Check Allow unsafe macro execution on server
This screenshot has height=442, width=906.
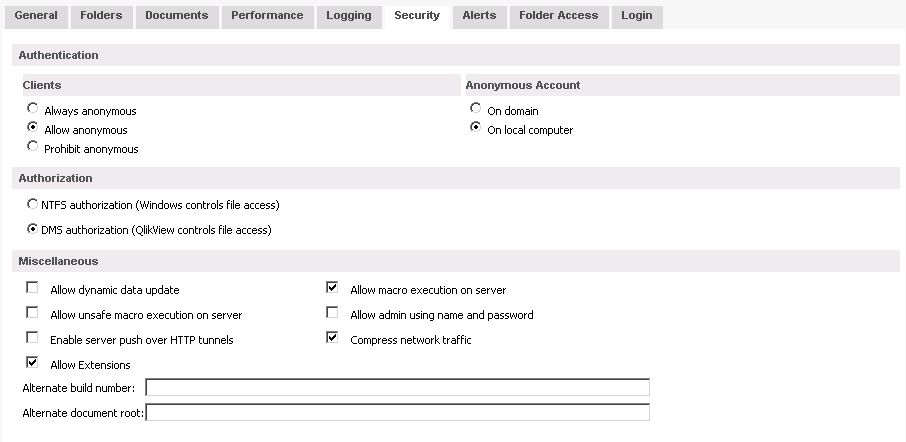(x=32, y=314)
